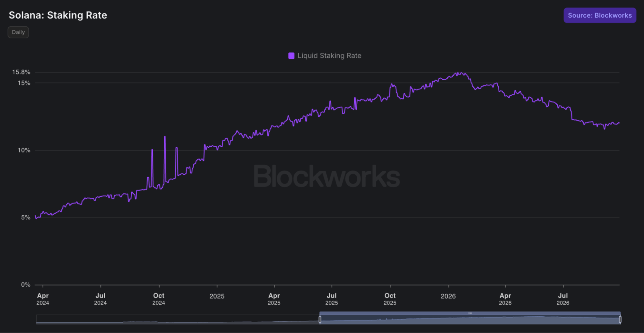Click the Oct 2025 x-axis label
644x333 pixels.
pyautogui.click(x=390, y=299)
